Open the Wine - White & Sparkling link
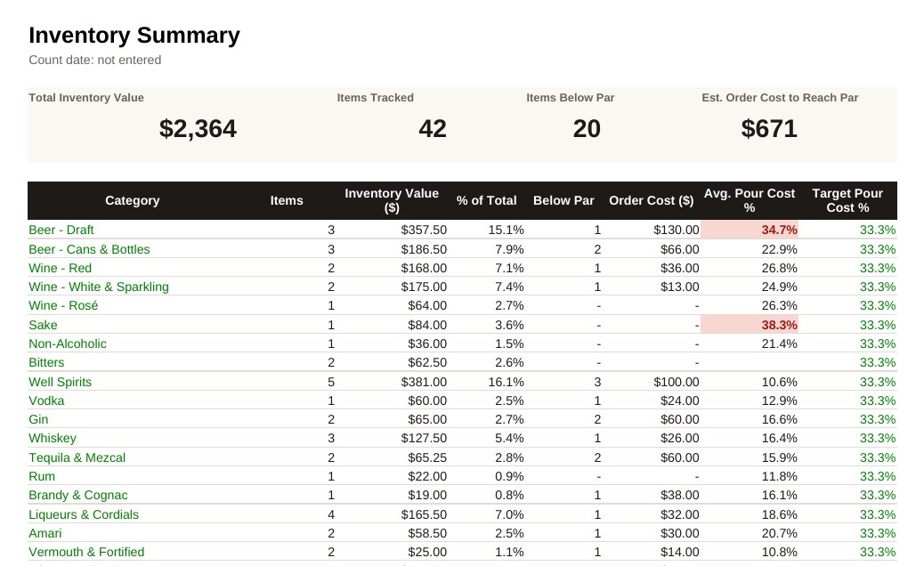Viewport: 924px width, 566px height. (99, 287)
